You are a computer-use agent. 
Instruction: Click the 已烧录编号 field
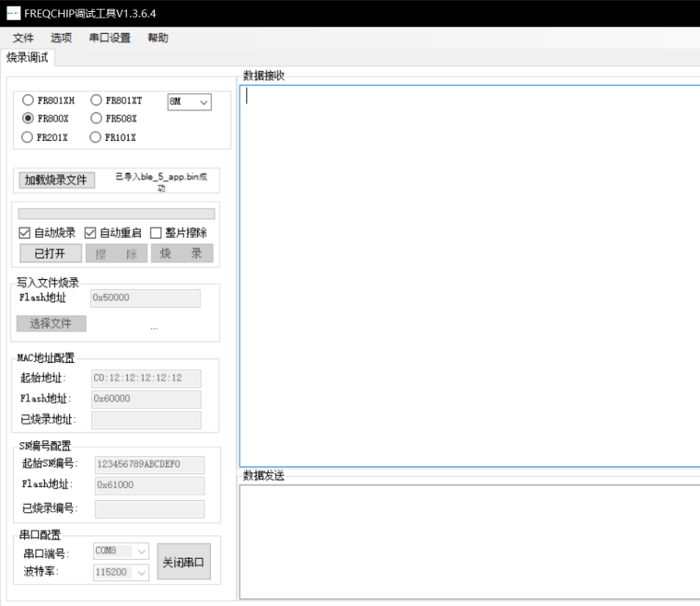[149, 508]
